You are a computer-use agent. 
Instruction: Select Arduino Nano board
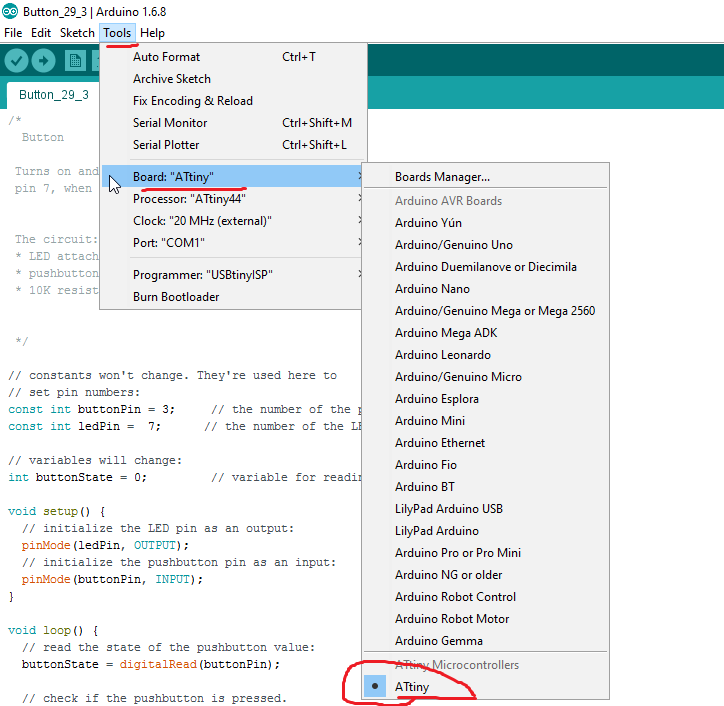(485, 289)
